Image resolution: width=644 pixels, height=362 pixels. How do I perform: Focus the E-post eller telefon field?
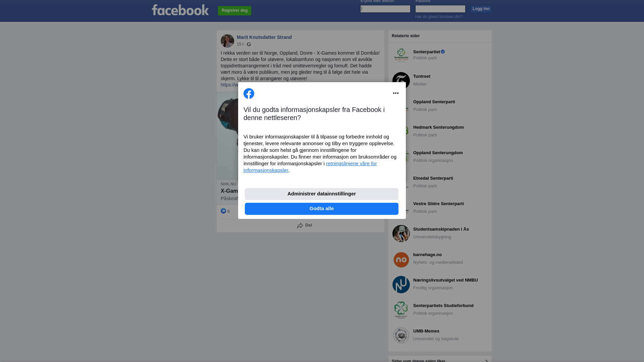click(x=385, y=9)
